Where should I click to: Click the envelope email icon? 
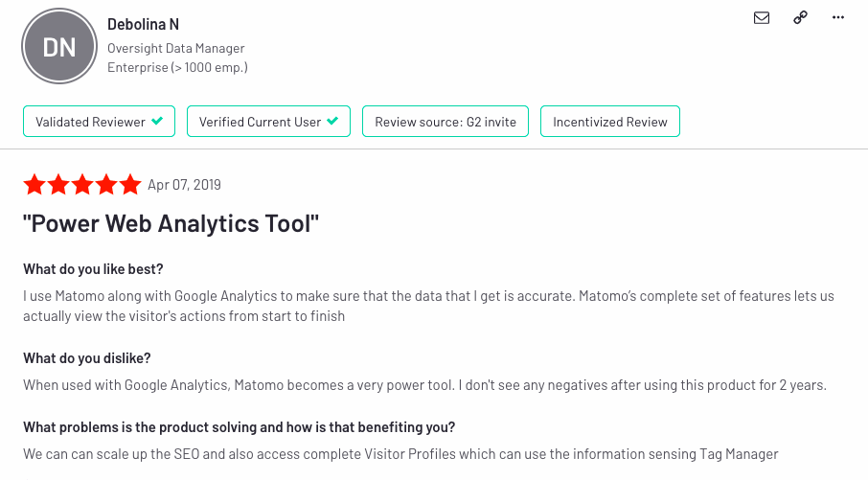(762, 17)
